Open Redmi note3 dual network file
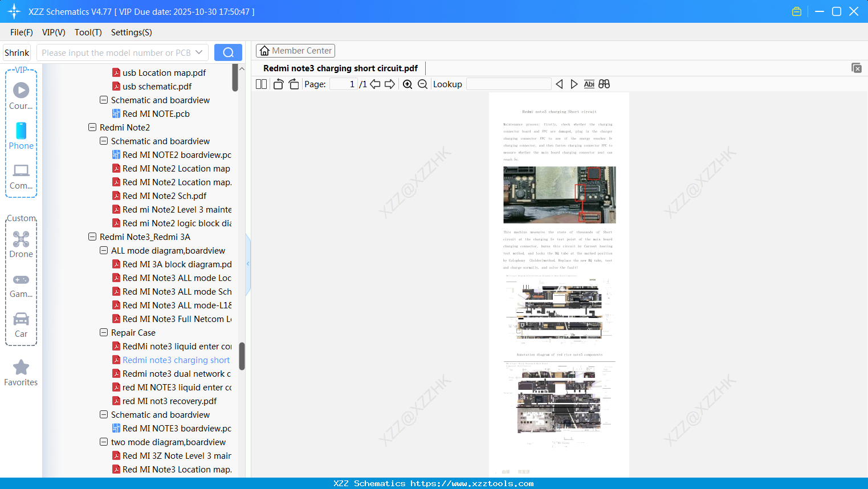Image resolution: width=868 pixels, height=489 pixels. [172, 374]
